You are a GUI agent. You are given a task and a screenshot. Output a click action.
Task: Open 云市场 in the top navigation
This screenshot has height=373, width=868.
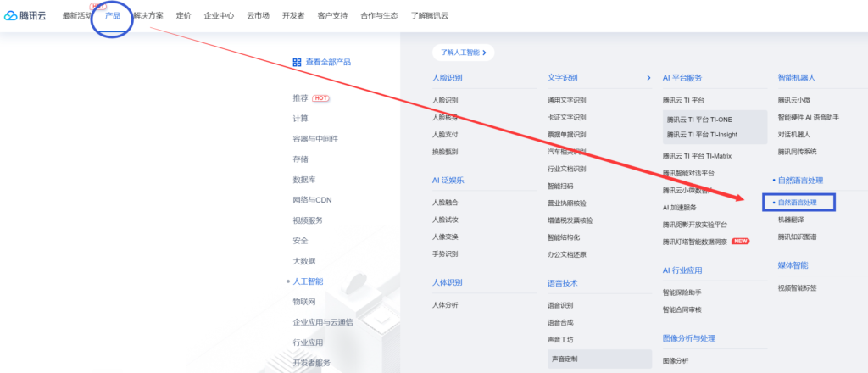pyautogui.click(x=258, y=15)
